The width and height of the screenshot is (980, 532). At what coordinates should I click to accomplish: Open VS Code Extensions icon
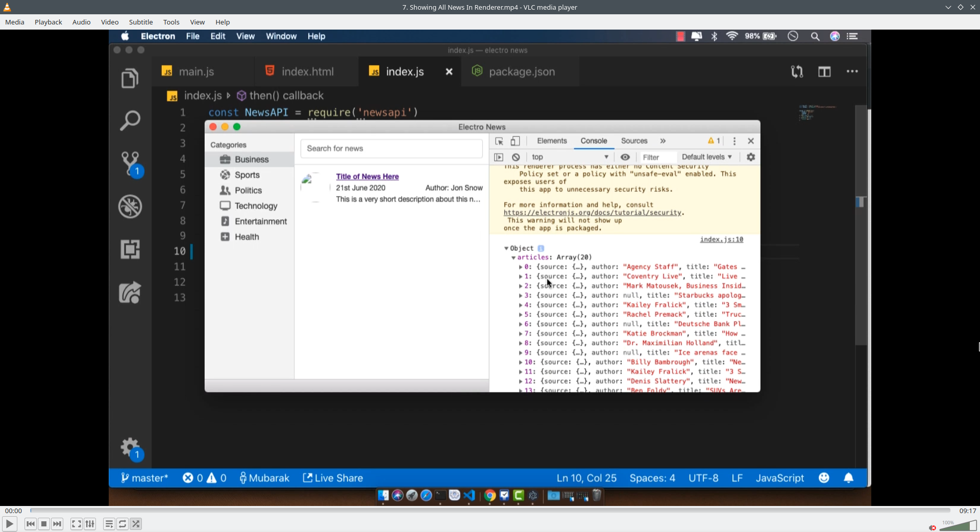click(x=130, y=249)
